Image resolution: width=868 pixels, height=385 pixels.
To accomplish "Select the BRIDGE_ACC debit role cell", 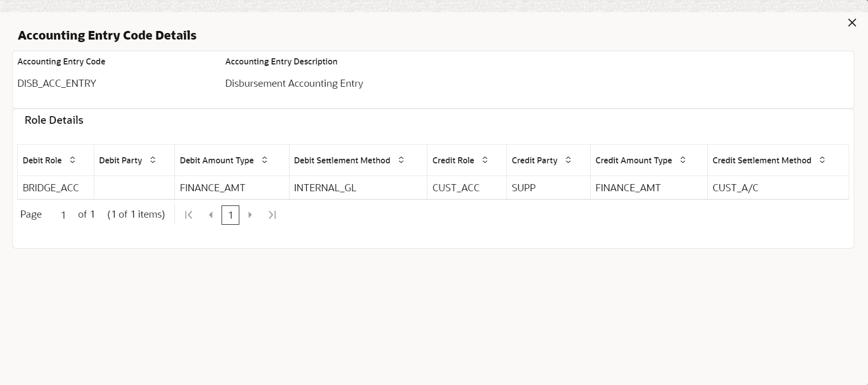I will [51, 188].
